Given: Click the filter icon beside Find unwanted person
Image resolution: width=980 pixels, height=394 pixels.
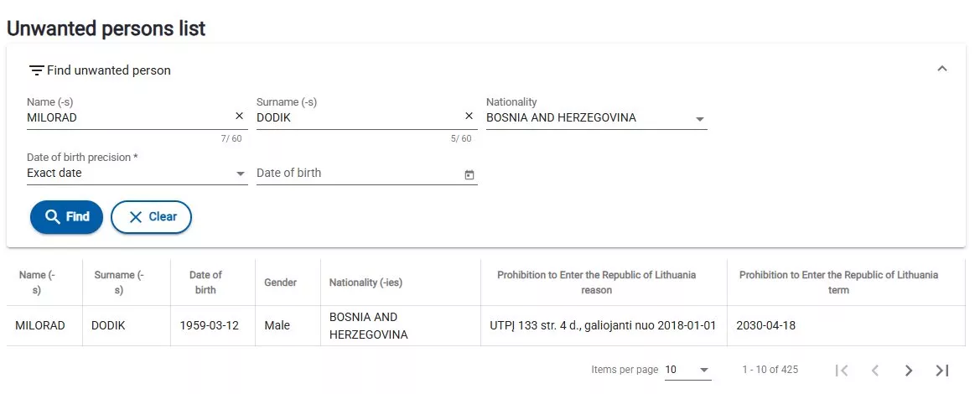Looking at the screenshot, I should pyautogui.click(x=36, y=70).
